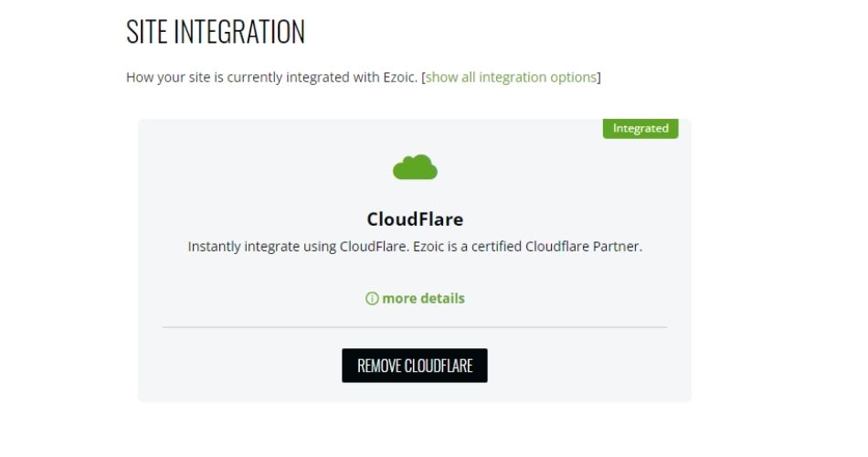Click the Remove CloudFlare button
This screenshot has height=457, width=868.
(x=415, y=366)
